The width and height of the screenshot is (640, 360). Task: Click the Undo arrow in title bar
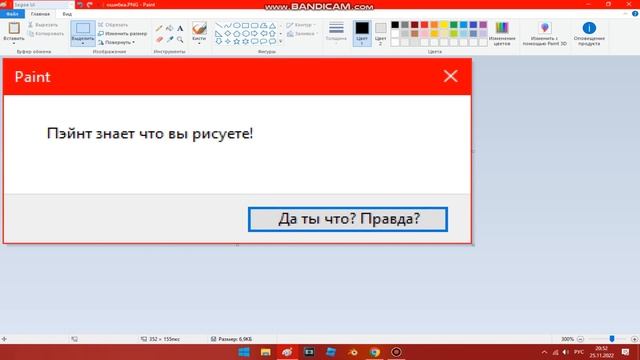click(x=80, y=4)
